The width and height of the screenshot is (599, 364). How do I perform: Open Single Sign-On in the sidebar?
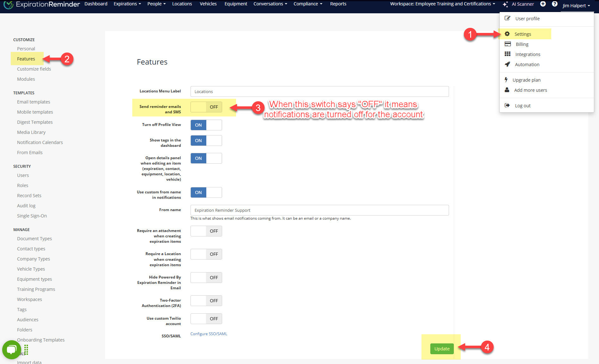32,216
